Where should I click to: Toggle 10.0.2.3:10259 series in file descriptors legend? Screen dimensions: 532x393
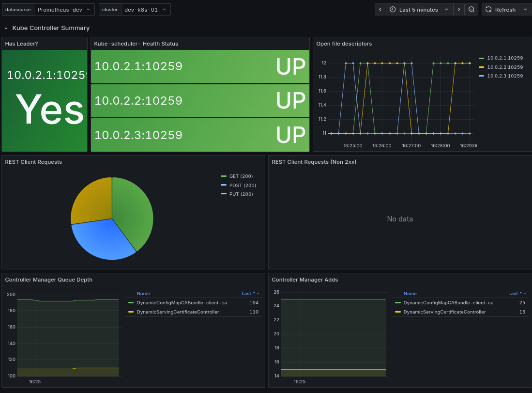point(505,76)
